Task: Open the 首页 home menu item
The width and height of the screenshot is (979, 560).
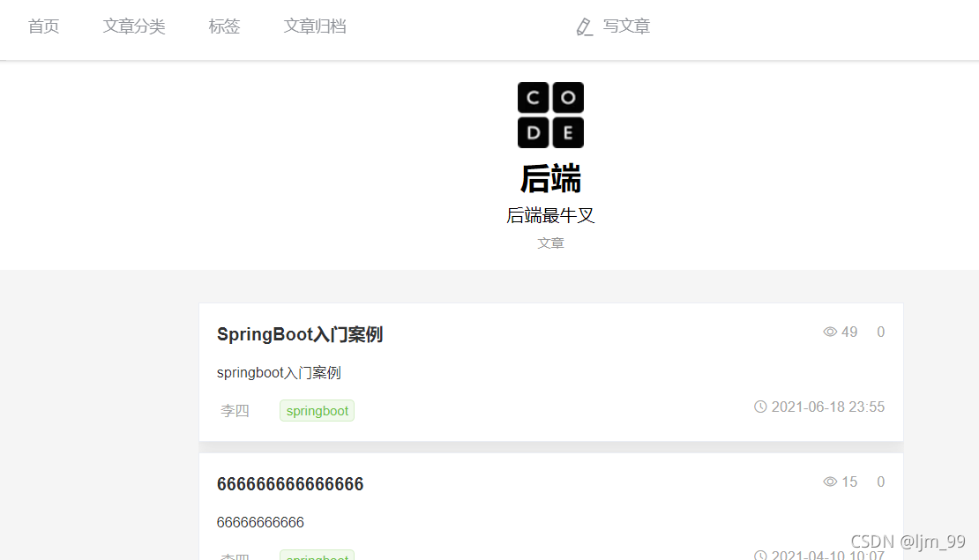Action: click(x=44, y=26)
